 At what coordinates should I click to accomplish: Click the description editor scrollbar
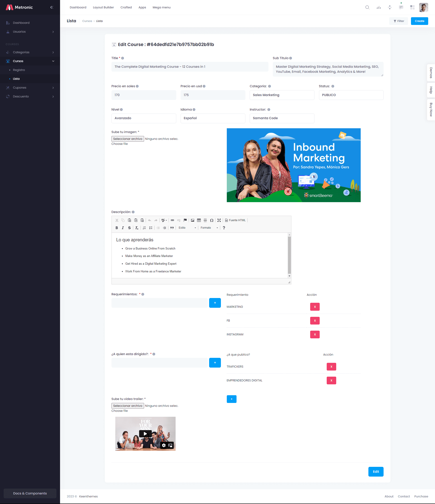coord(289,255)
